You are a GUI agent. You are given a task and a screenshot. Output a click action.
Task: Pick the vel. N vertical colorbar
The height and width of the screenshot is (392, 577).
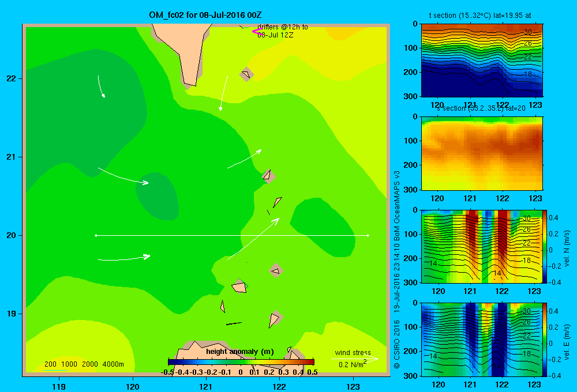(545, 246)
